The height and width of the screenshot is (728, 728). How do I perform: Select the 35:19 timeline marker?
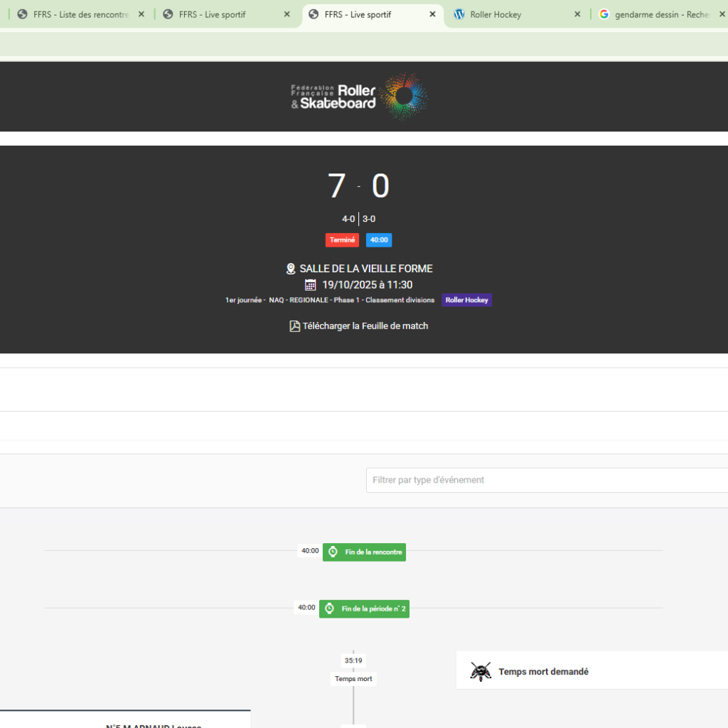[353, 660]
